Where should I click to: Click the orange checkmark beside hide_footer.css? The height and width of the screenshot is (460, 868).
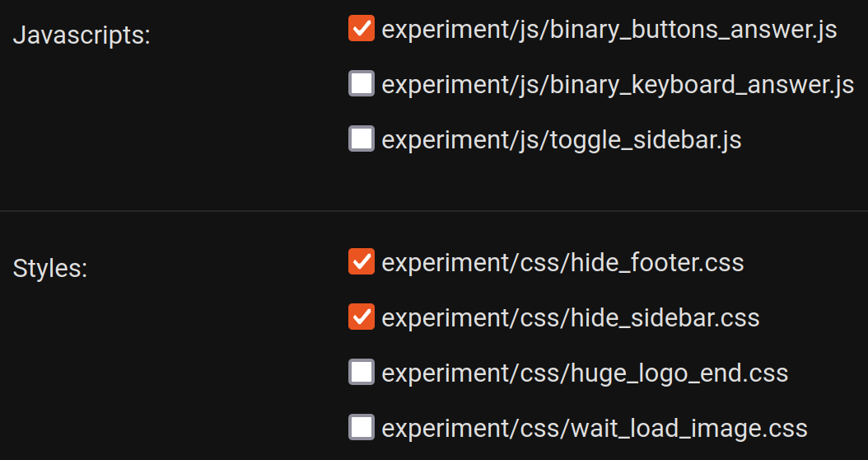tap(362, 262)
